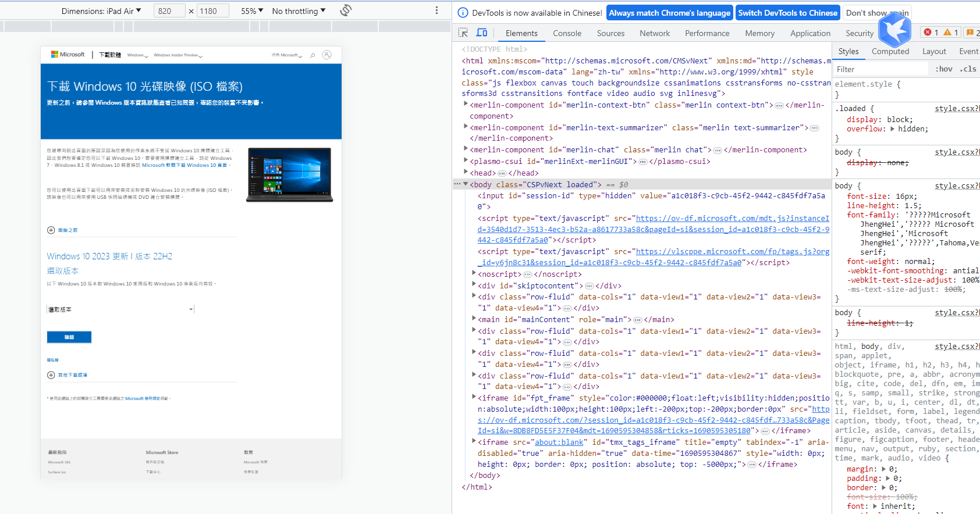Click the device height field showing 1180

coord(212,11)
